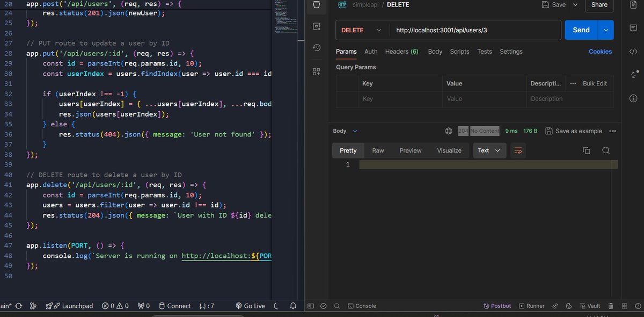Start Go Live server in VS Code

pos(250,306)
